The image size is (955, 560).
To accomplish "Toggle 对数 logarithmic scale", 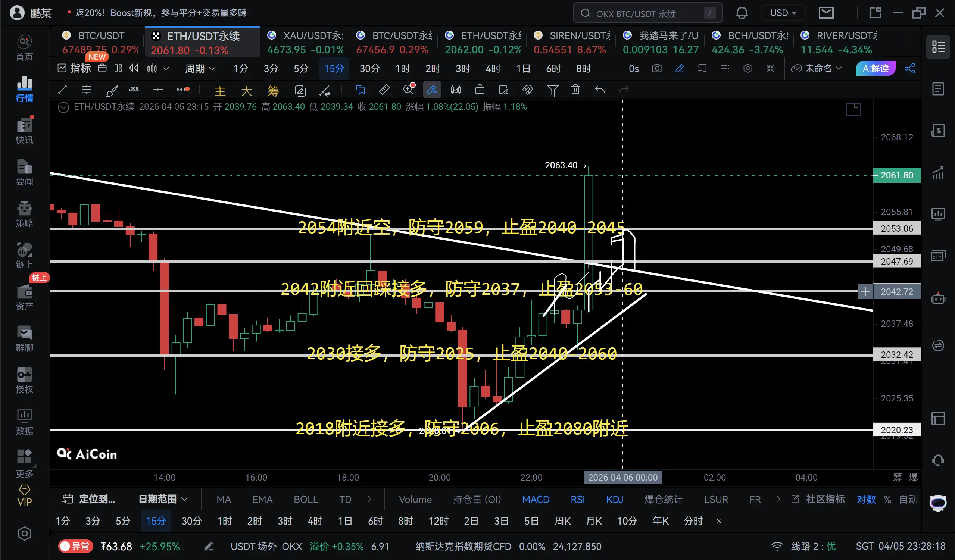I will [866, 500].
